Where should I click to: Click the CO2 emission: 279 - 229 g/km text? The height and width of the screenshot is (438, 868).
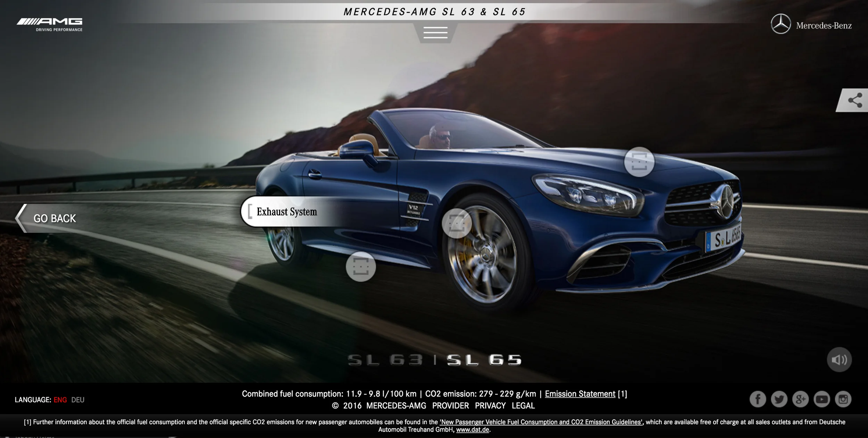coord(481,394)
